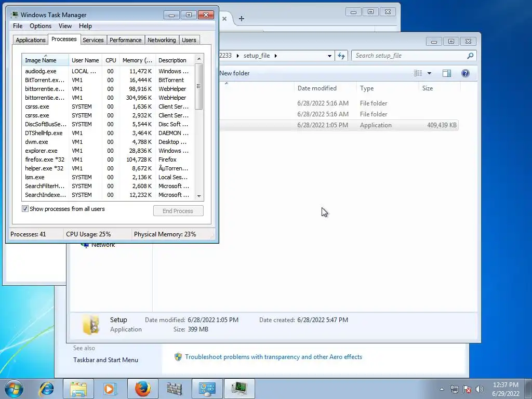Viewport: 532px width, 399px height.
Task: Expand the breadcrumb arrow after setup_file
Action: tap(275, 56)
